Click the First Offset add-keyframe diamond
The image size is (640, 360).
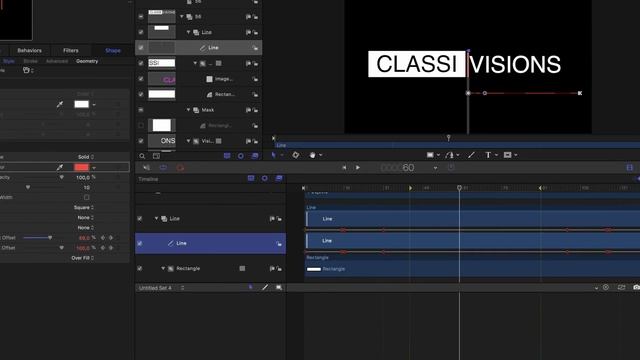pos(103,238)
